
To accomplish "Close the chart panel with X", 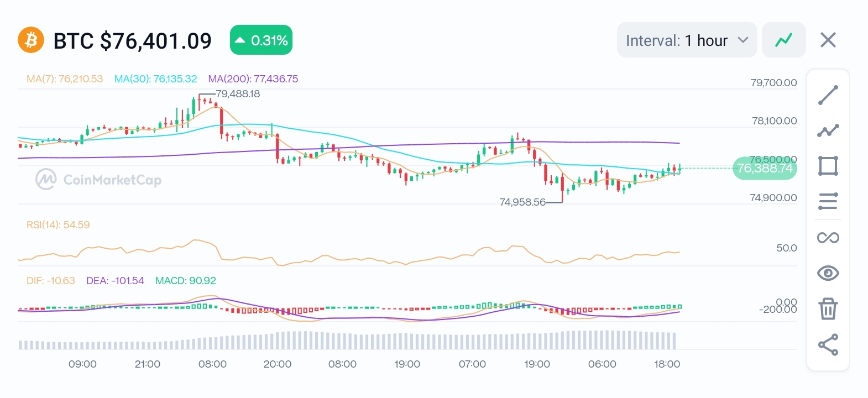I will point(828,40).
